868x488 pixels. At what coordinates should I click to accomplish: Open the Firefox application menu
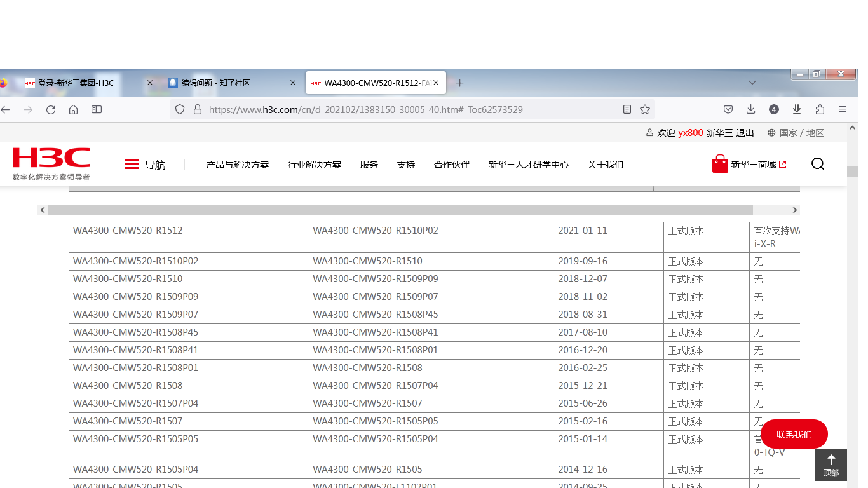(x=843, y=109)
